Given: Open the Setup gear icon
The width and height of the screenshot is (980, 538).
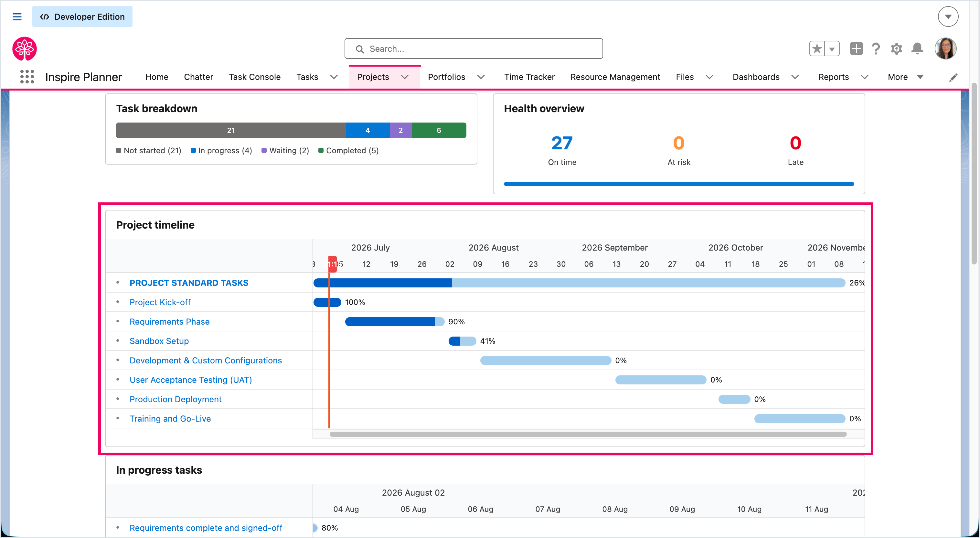Looking at the screenshot, I should click(x=897, y=49).
